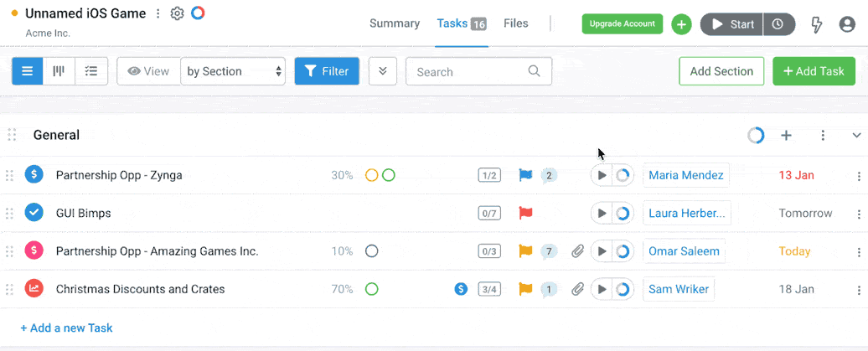Click the Add Section button
Screen dimensions: 868x351
pyautogui.click(x=721, y=71)
